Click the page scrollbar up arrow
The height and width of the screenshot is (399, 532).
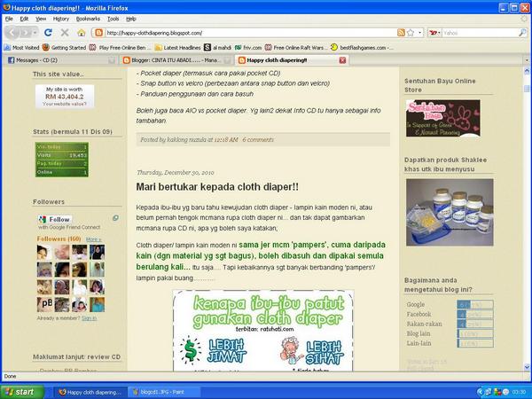pos(527,71)
